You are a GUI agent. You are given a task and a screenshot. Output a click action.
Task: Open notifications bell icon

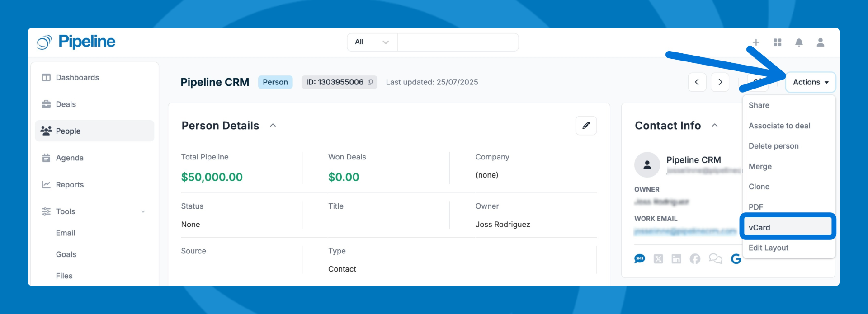pos(799,42)
